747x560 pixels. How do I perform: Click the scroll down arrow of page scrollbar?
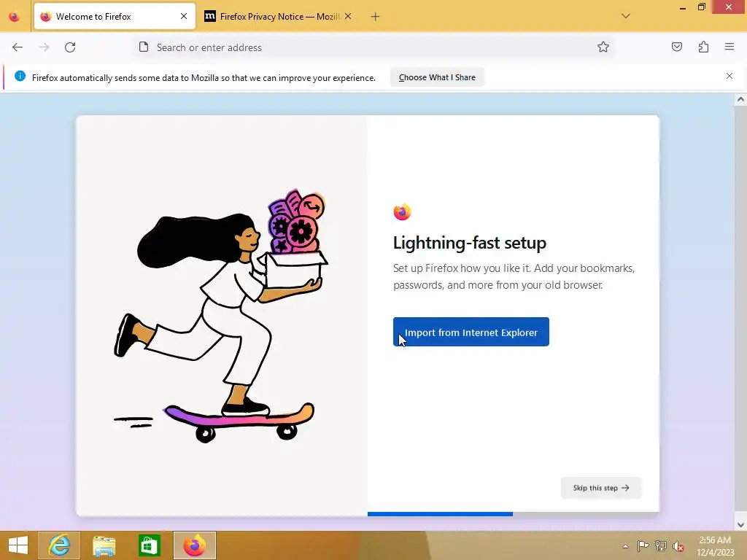pyautogui.click(x=740, y=525)
